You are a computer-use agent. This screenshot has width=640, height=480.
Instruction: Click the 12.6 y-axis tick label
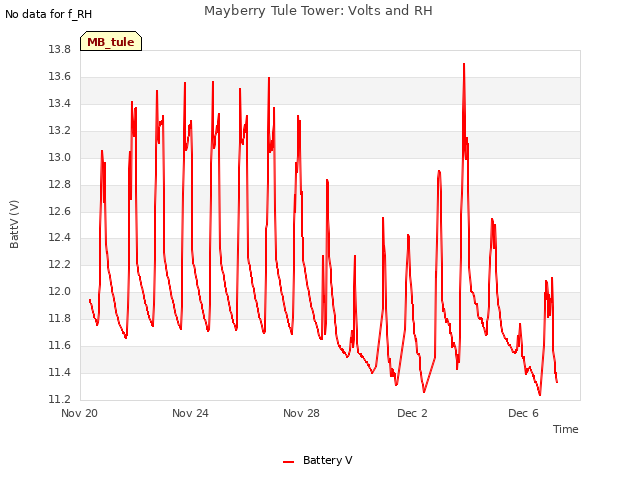pyautogui.click(x=60, y=211)
